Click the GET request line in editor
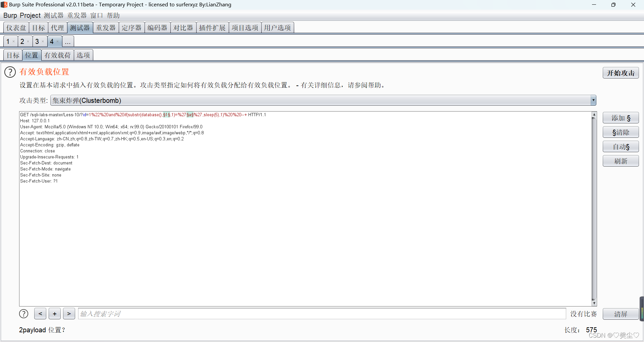This screenshot has width=644, height=342. 143,115
